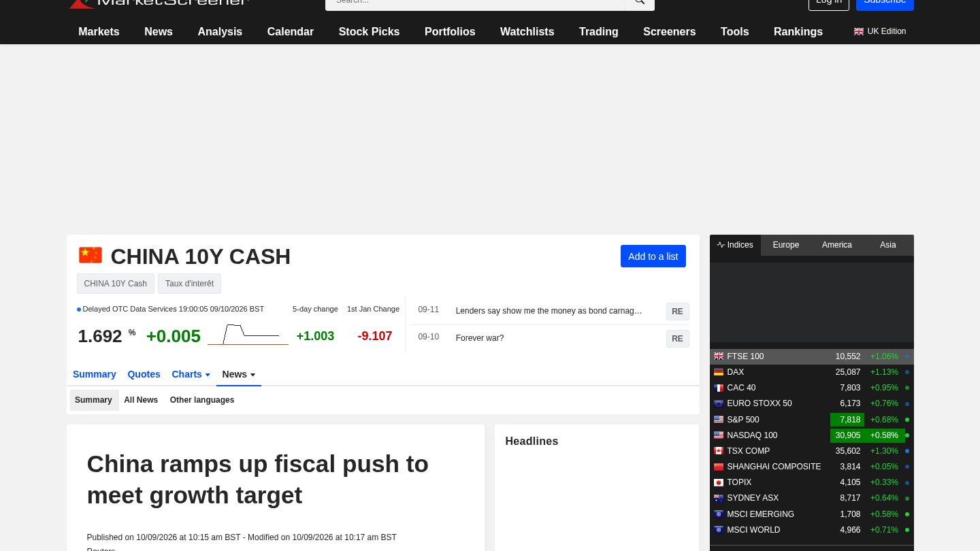Expand the Charts dropdown
This screenshot has height=551, width=980.
click(191, 374)
